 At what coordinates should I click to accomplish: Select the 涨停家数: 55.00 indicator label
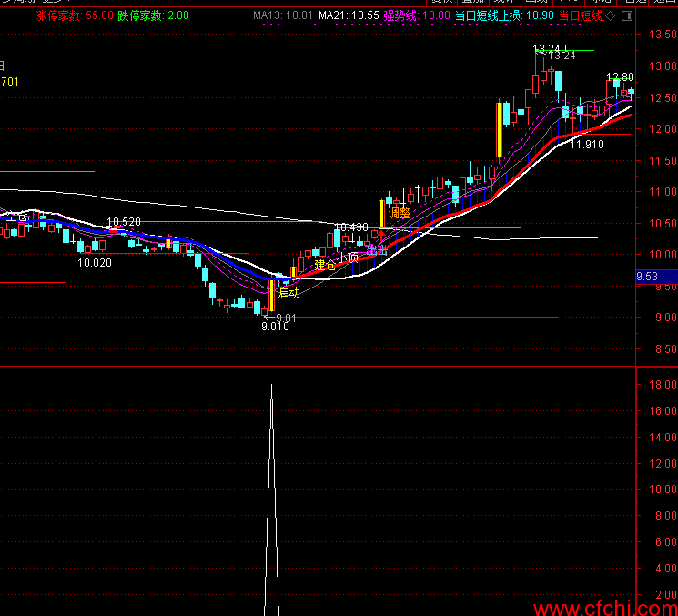click(75, 16)
